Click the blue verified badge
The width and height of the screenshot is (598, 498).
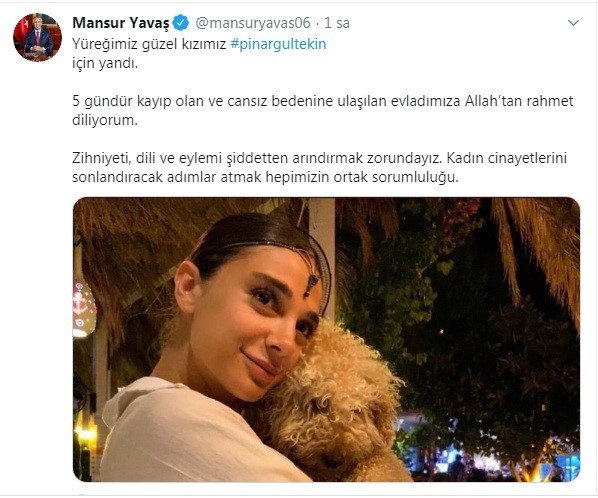tap(181, 23)
